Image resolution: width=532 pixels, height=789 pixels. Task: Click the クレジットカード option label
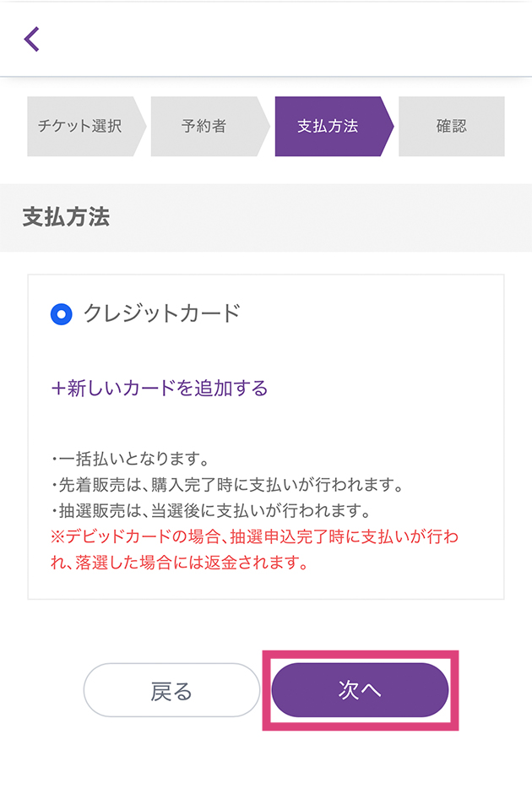pos(161,313)
